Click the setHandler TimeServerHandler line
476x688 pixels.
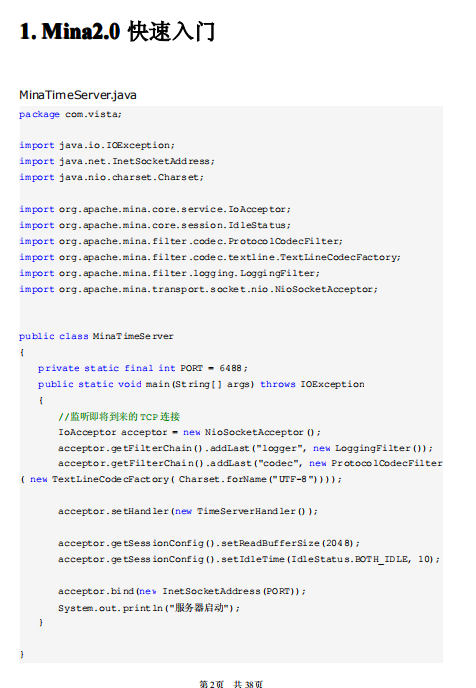[x=188, y=511]
